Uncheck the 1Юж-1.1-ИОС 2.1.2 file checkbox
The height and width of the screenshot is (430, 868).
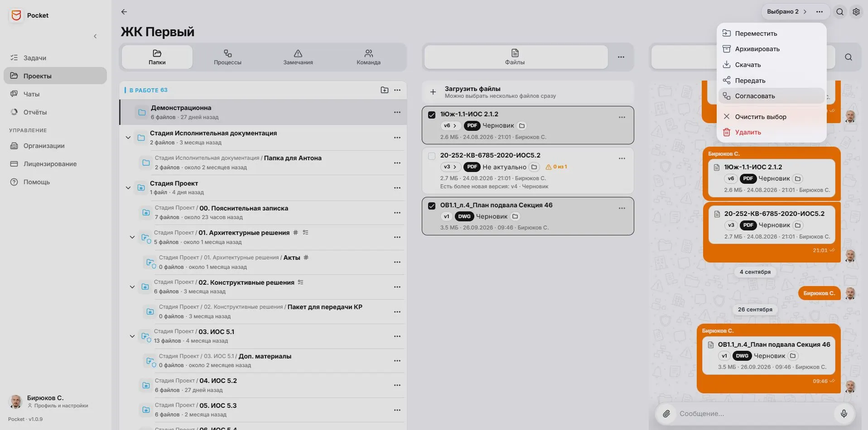[x=432, y=115]
